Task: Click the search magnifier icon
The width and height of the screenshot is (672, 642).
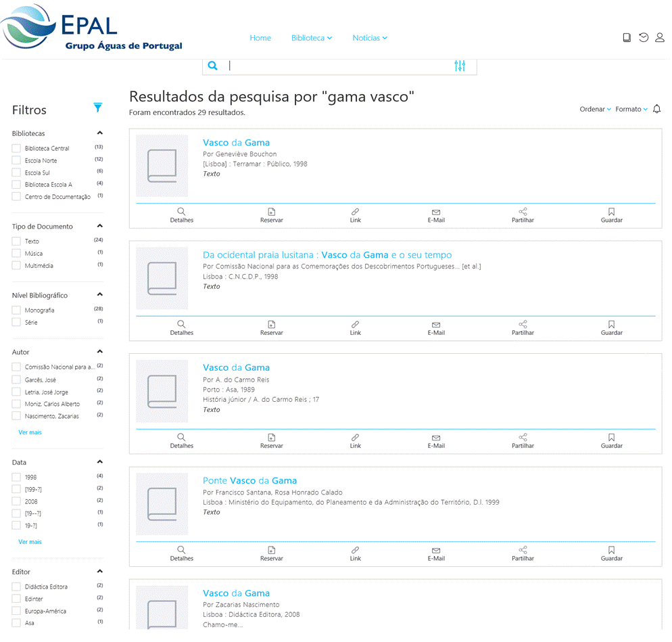Action: pyautogui.click(x=213, y=66)
